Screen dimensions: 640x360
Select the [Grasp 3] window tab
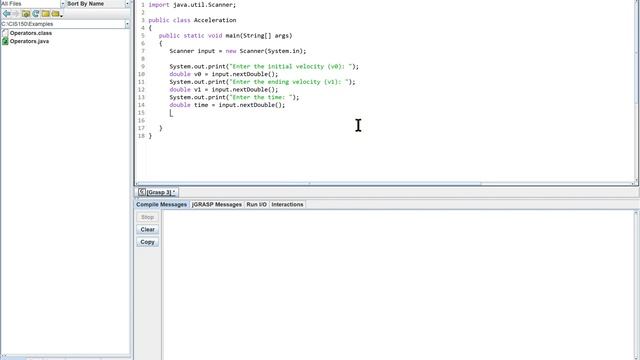(157, 192)
